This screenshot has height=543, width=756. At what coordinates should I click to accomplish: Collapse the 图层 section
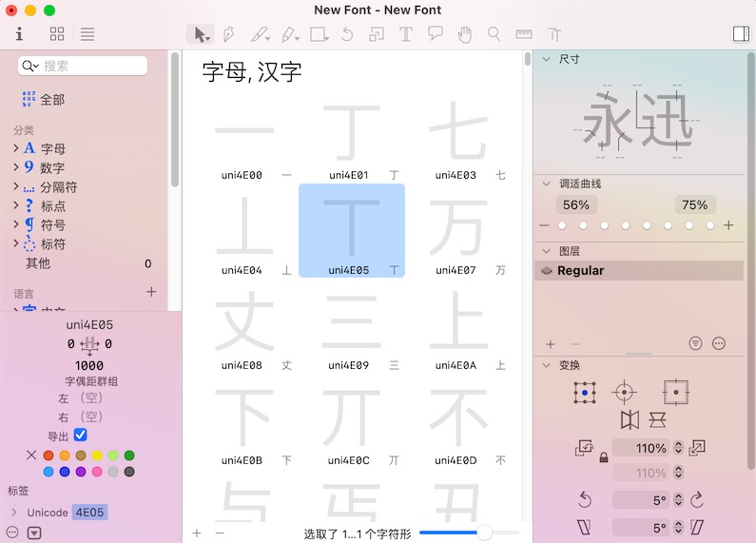(546, 251)
